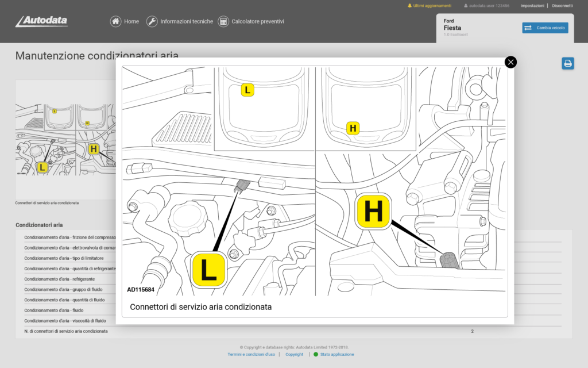This screenshot has width=588, height=368.
Task: Click the Disconnetti link
Action: click(x=562, y=6)
